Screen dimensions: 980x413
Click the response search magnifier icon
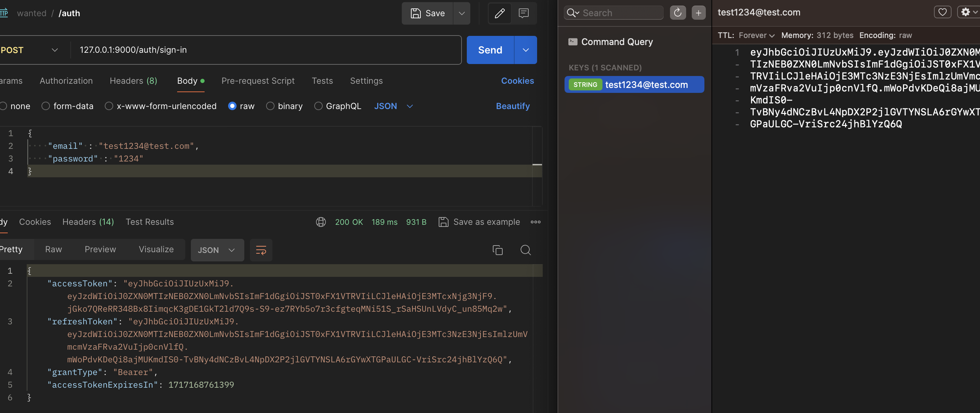526,250
